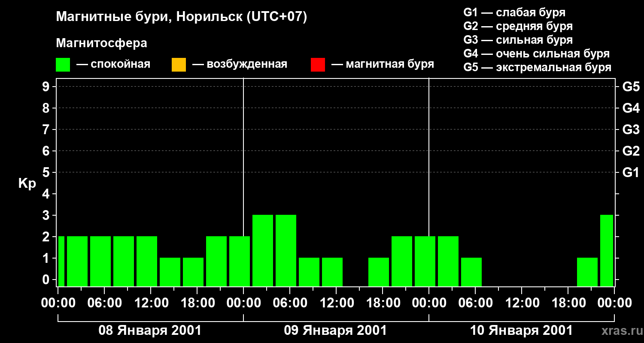Screen dimensions: 644x343
Task: Select the Kp axis value "7"
Action: coord(47,130)
